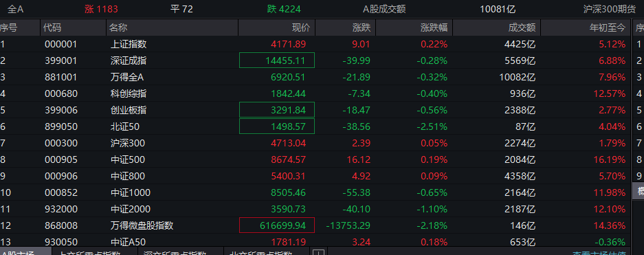Click the code 932000

(x=60, y=209)
